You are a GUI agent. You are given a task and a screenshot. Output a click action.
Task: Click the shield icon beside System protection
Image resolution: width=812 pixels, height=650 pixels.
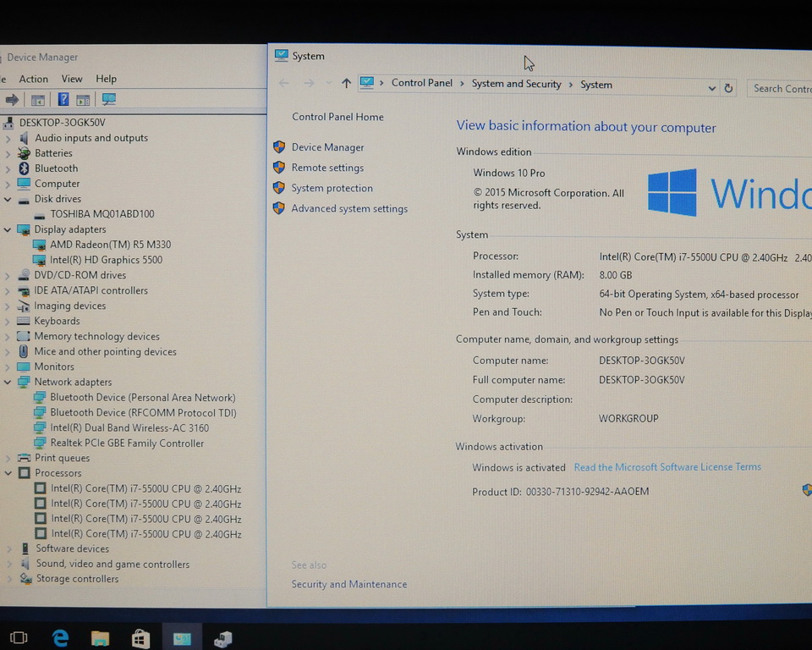coord(279,188)
